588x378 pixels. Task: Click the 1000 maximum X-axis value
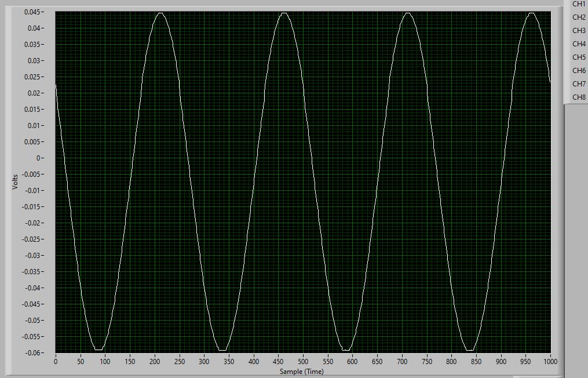point(550,362)
